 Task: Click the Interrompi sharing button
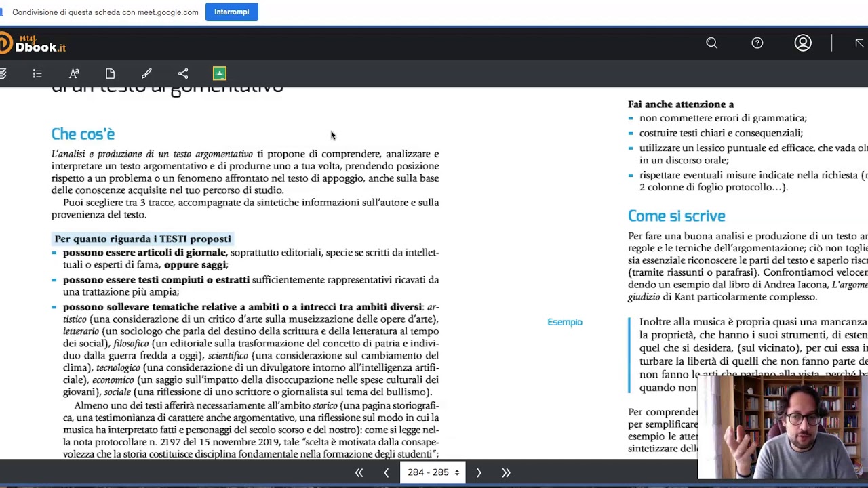[231, 12]
